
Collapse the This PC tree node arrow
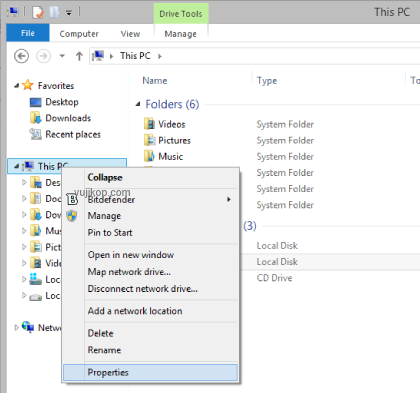tap(16, 166)
